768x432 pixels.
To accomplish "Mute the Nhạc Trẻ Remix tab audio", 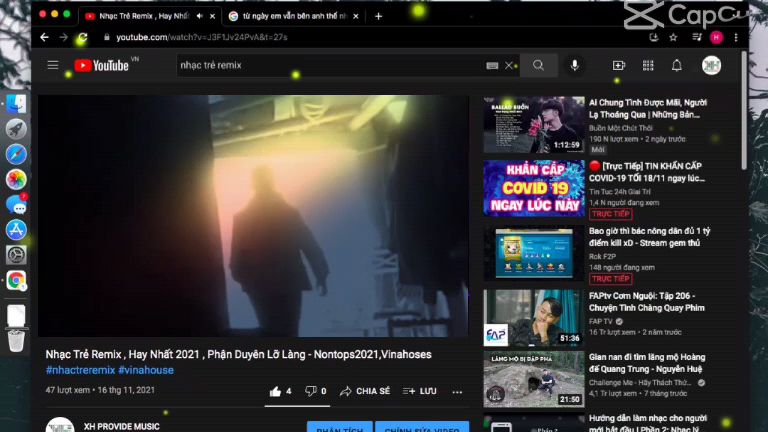I will click(x=199, y=16).
